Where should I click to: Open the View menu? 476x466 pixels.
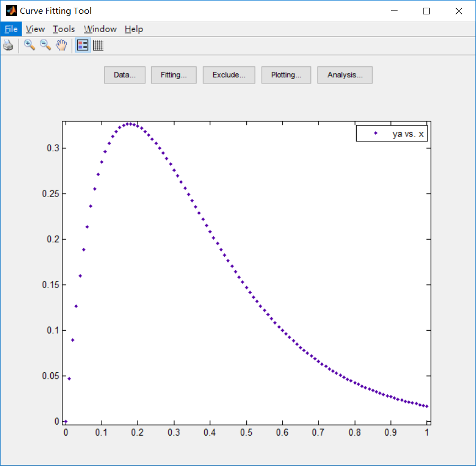(x=35, y=29)
